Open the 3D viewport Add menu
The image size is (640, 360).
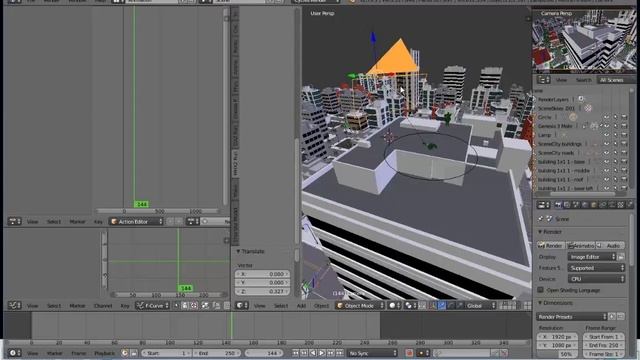301,306
